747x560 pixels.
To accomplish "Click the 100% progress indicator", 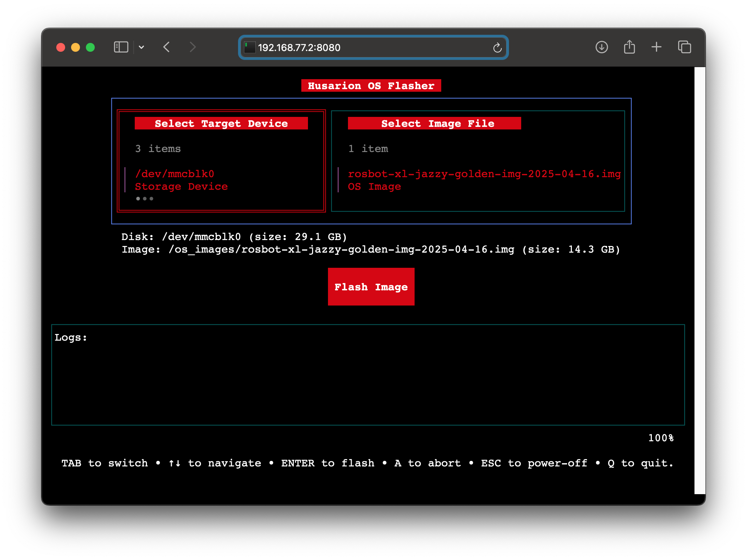I will [661, 438].
